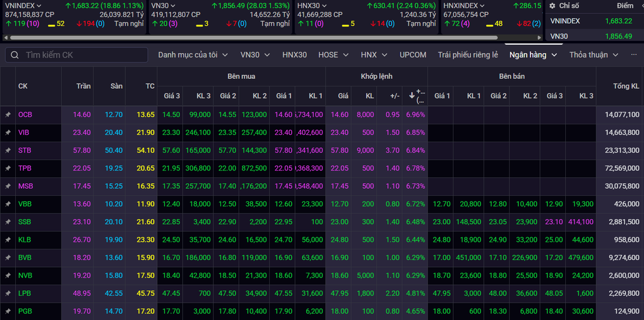Expand the VN30 index card dropdown

(173, 6)
